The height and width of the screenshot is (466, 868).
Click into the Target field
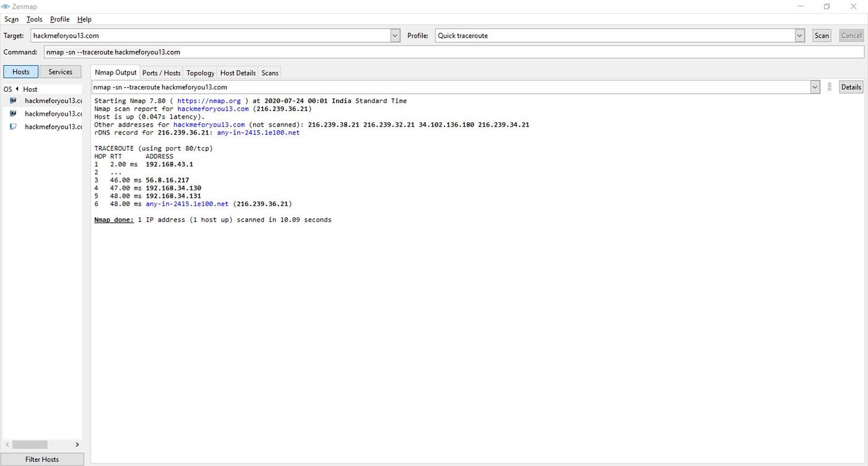tap(210, 35)
